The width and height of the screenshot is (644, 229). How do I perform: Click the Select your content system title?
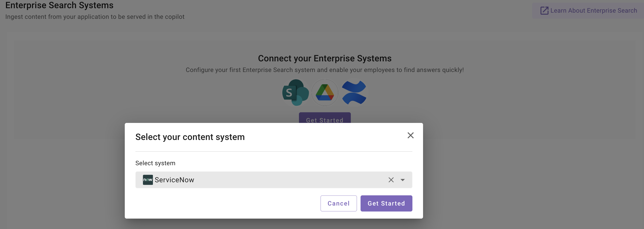point(190,137)
